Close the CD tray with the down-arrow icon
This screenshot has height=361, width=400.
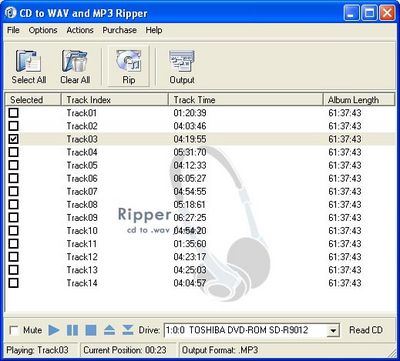tap(128, 330)
